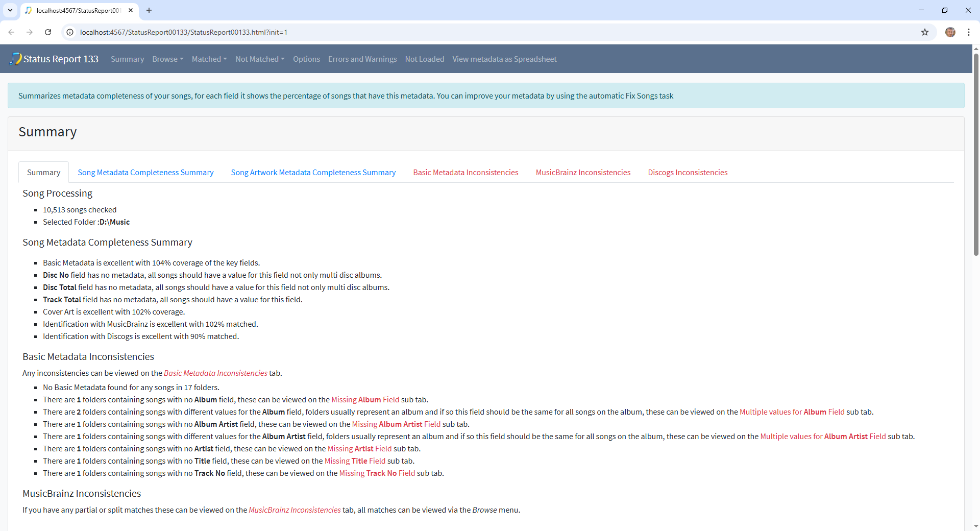Viewport: 980px width, 531px height.
Task: Expand the Not Matched dropdown menu
Action: [260, 59]
